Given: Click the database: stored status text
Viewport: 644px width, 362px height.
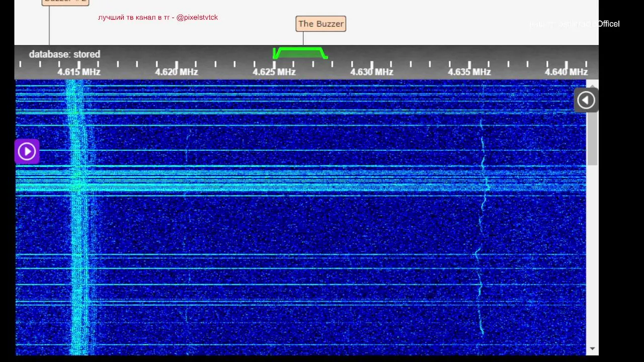Looking at the screenshot, I should point(64,54).
